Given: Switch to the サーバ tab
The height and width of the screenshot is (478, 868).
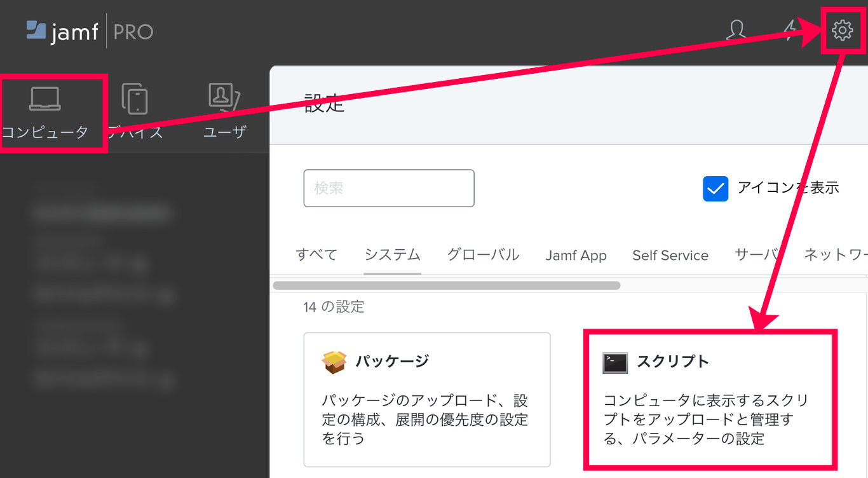Looking at the screenshot, I should coord(756,255).
